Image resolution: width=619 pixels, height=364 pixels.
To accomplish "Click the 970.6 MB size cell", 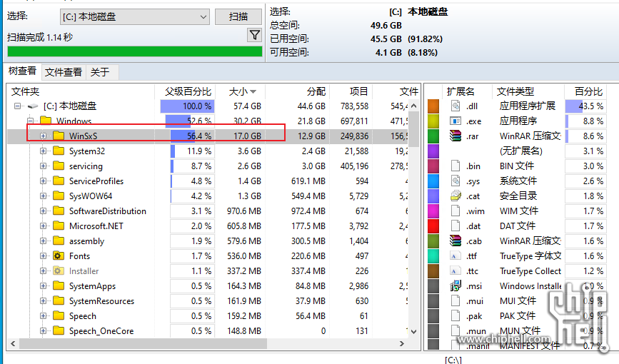I will tap(244, 211).
